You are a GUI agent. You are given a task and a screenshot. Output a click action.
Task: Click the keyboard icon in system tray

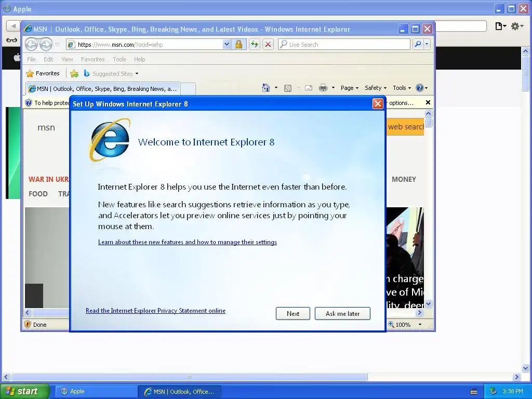474,392
